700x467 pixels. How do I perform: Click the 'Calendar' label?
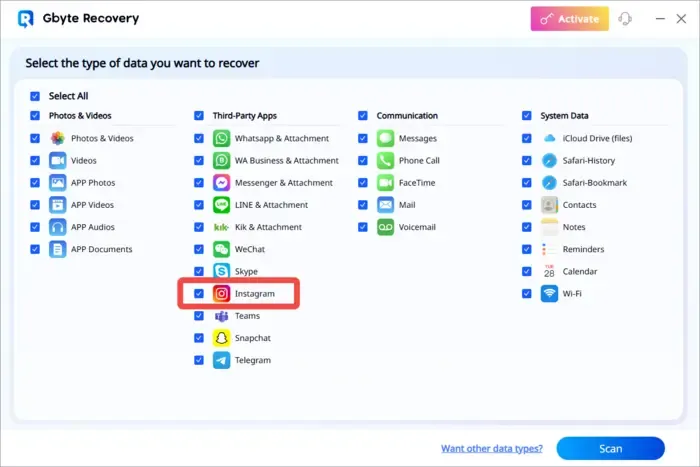coord(580,271)
